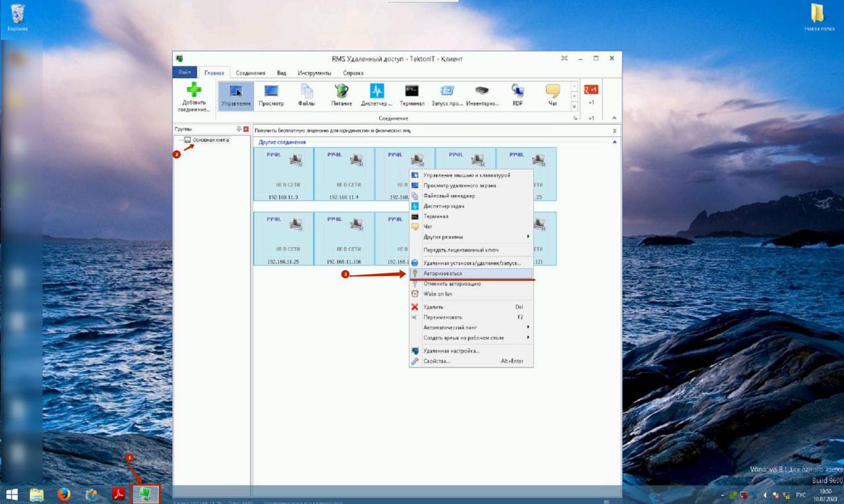Open the Файлы transfer tool
The height and width of the screenshot is (504, 844).
[306, 91]
